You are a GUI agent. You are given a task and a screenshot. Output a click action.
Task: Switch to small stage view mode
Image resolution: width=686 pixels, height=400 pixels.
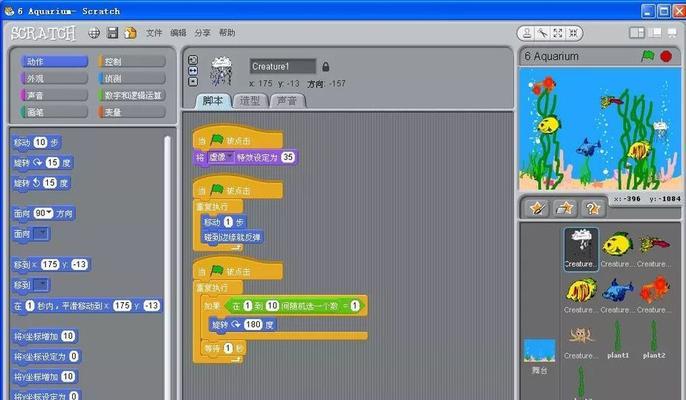click(x=637, y=33)
